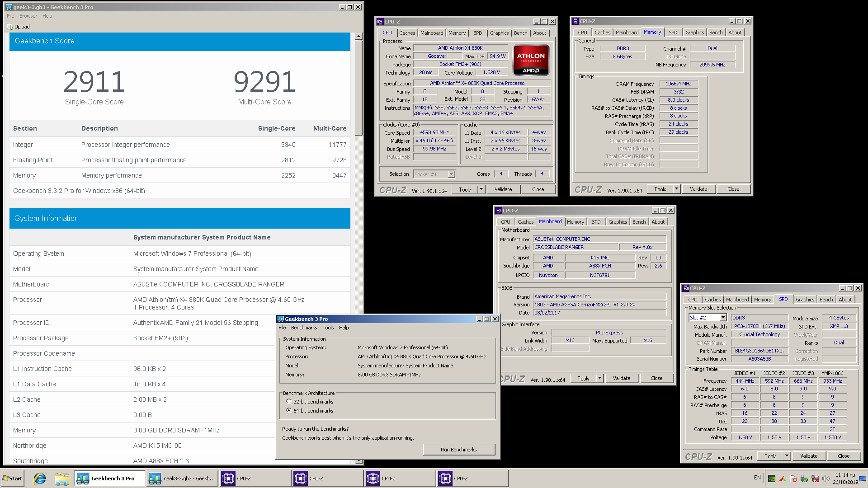This screenshot has width=868, height=488.
Task: Click the Multi-Core Score 9291
Action: coord(264,82)
